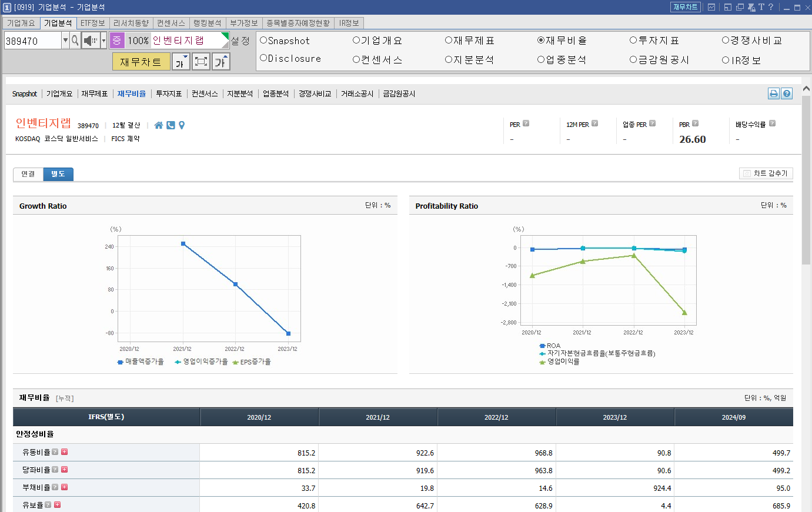This screenshot has width=812, height=512.
Task: Click the home icon next to 인벤티지랩
Action: [159, 125]
